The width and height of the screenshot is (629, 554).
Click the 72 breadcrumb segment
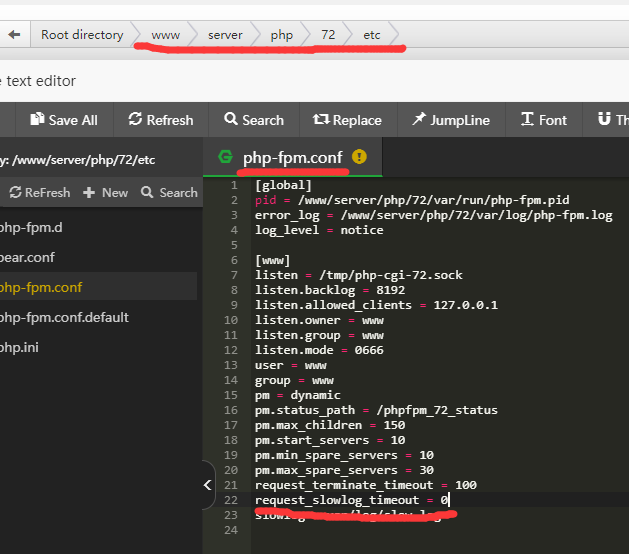pos(328,34)
